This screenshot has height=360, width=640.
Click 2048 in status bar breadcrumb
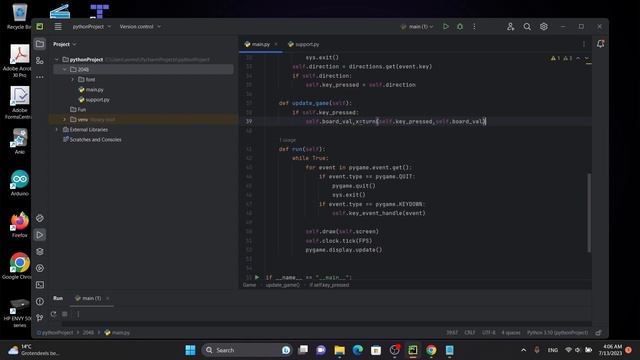click(88, 333)
